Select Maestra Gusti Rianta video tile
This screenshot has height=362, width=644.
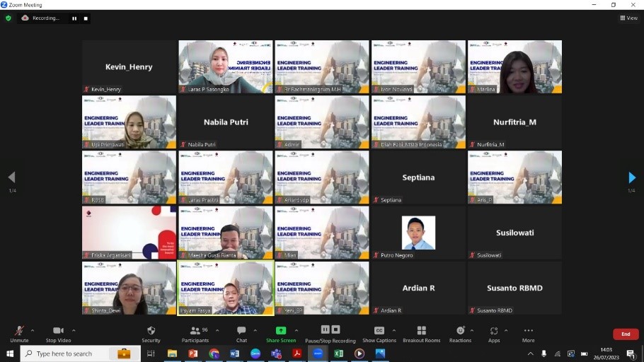pos(226,233)
